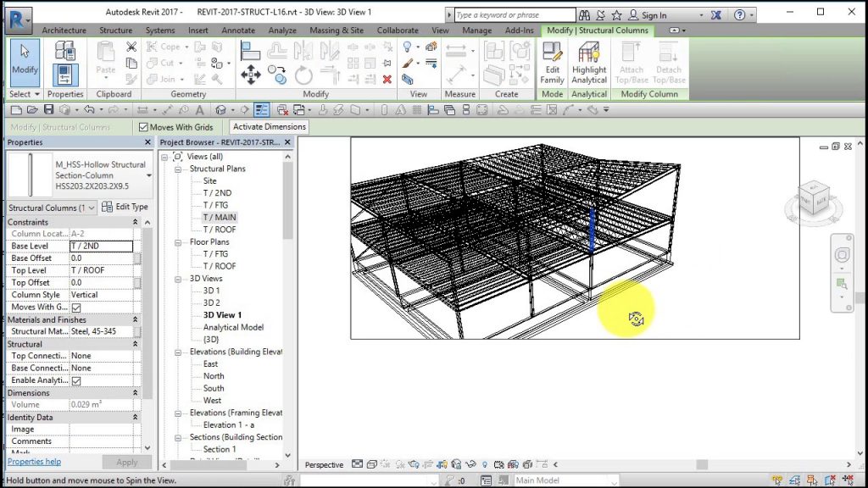Collapse the Sections (Building Section) node
The width and height of the screenshot is (868, 488).
click(x=178, y=438)
